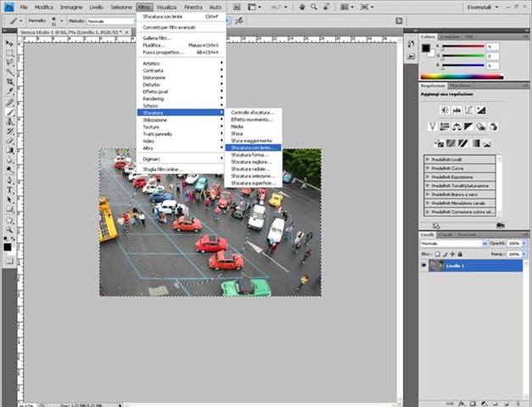This screenshot has width=532, height=407.
Task: Select the Rectangular Marquee tool
Action: (9, 53)
